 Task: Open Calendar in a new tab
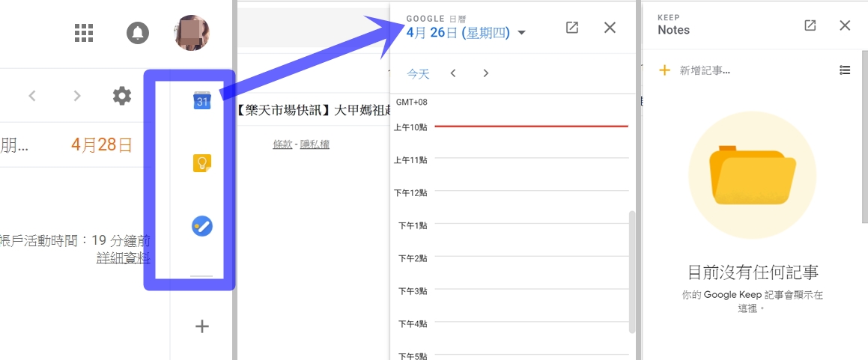(x=572, y=28)
